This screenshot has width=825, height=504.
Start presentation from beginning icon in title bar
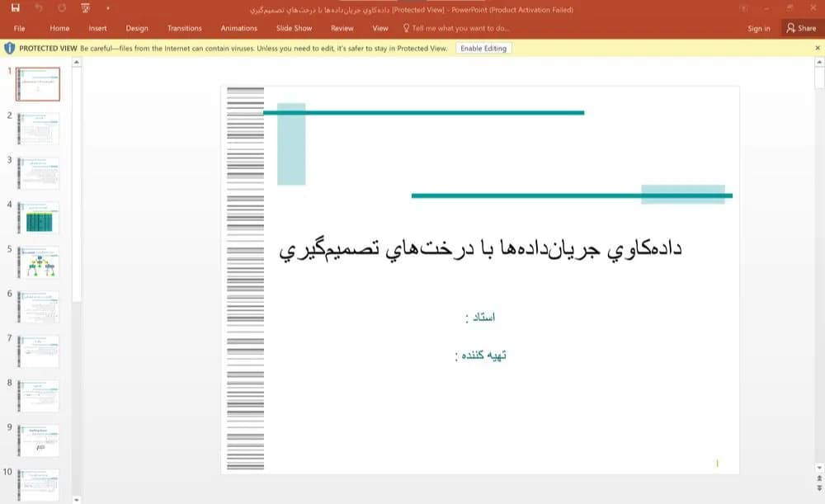click(x=85, y=8)
